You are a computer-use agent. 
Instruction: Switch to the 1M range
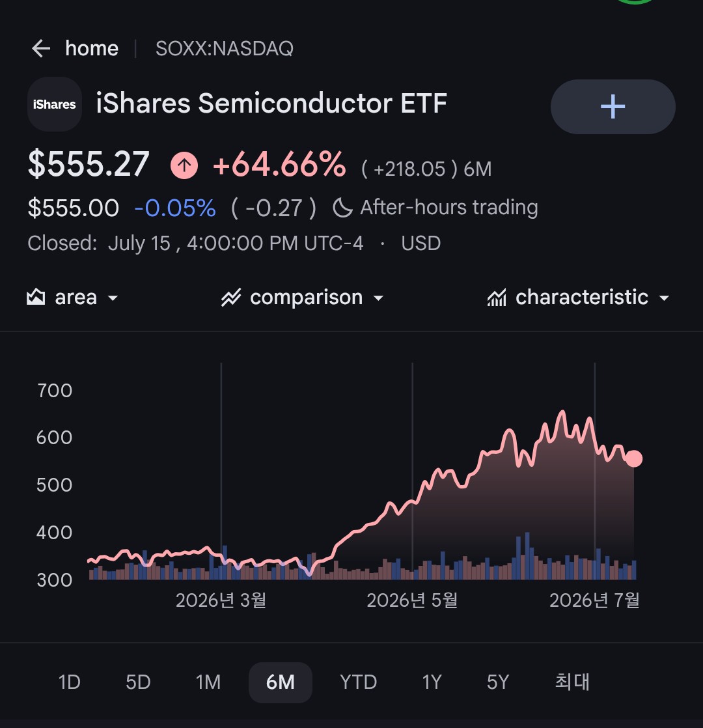coord(208,682)
